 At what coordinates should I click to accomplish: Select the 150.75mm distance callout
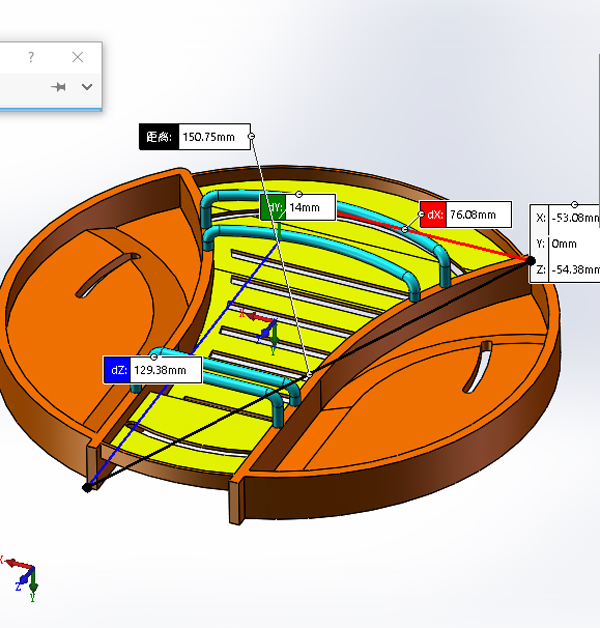[212, 137]
